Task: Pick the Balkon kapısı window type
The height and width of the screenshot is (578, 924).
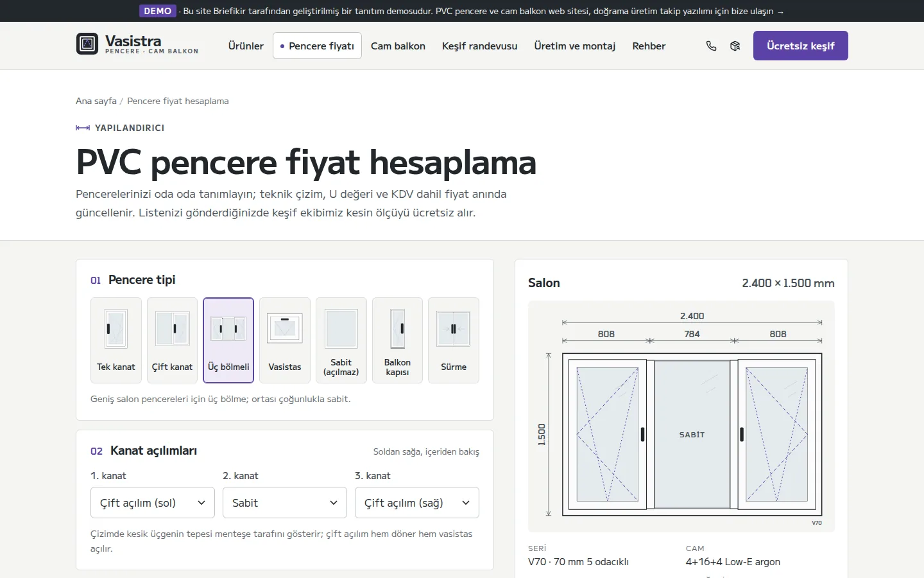Action: pos(397,340)
